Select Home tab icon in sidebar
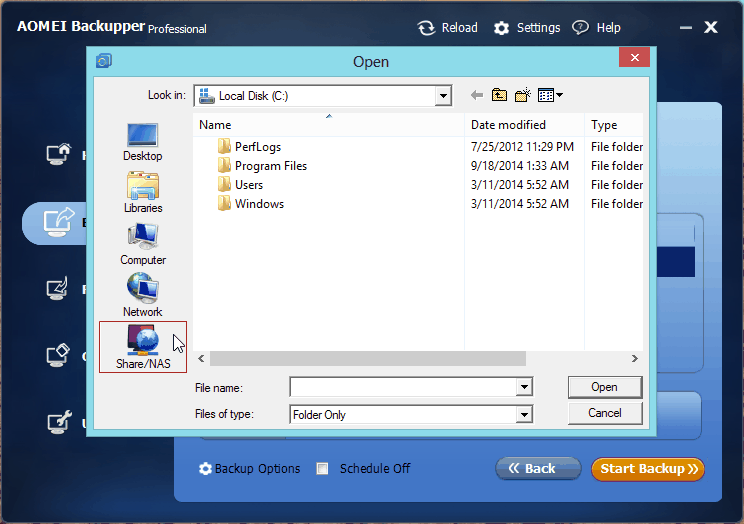Screen dimensions: 744x524 (58, 154)
